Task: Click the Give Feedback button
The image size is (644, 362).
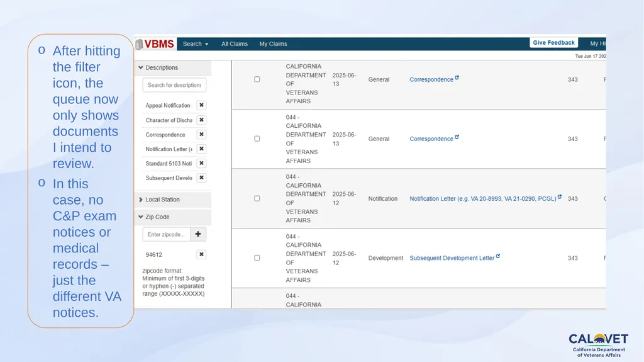Action: [553, 42]
